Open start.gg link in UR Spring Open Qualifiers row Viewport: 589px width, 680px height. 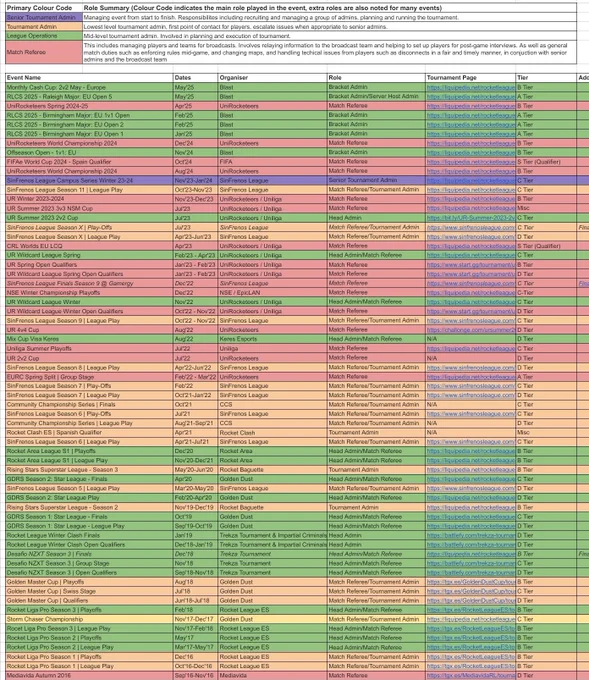pyautogui.click(x=471, y=265)
